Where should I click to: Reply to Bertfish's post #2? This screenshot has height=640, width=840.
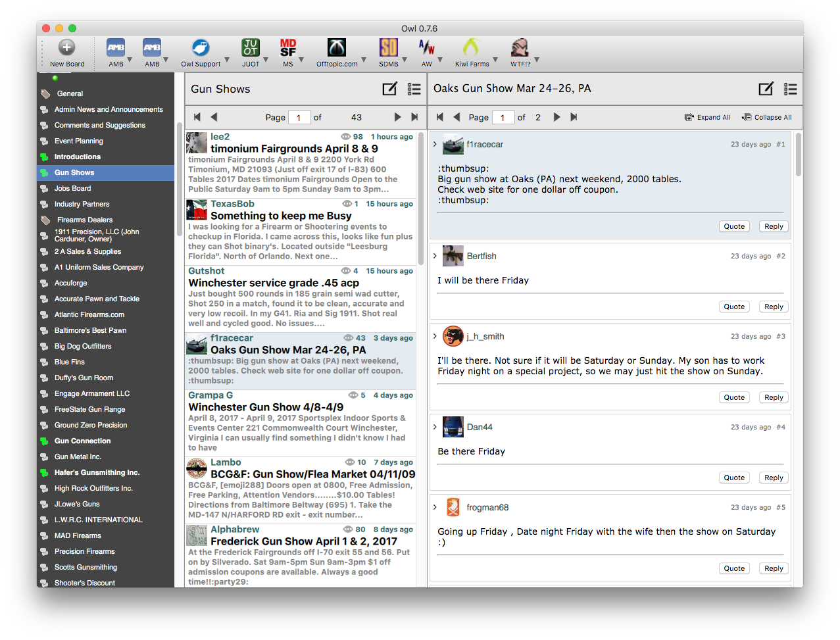coord(774,307)
